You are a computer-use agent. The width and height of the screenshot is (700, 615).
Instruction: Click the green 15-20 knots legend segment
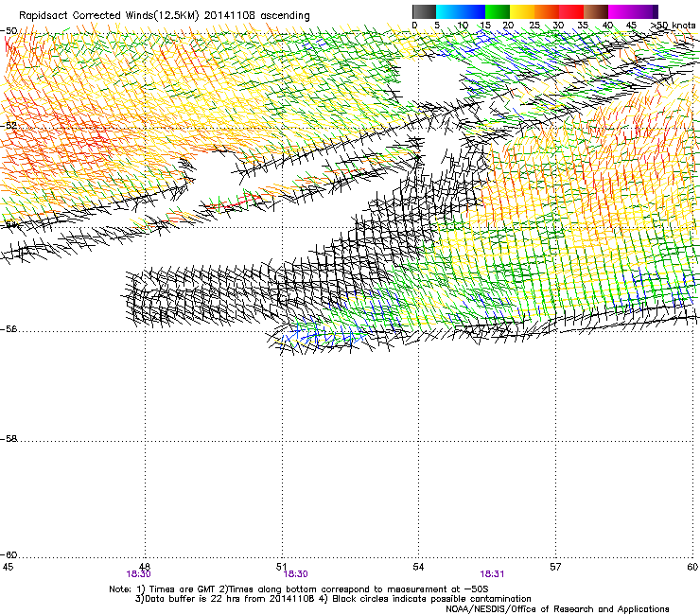498,11
